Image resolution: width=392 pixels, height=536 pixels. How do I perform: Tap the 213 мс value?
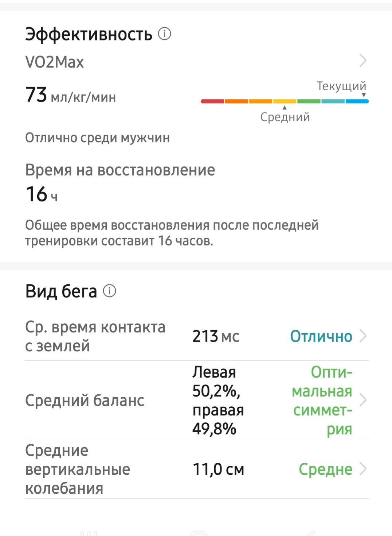[216, 336]
